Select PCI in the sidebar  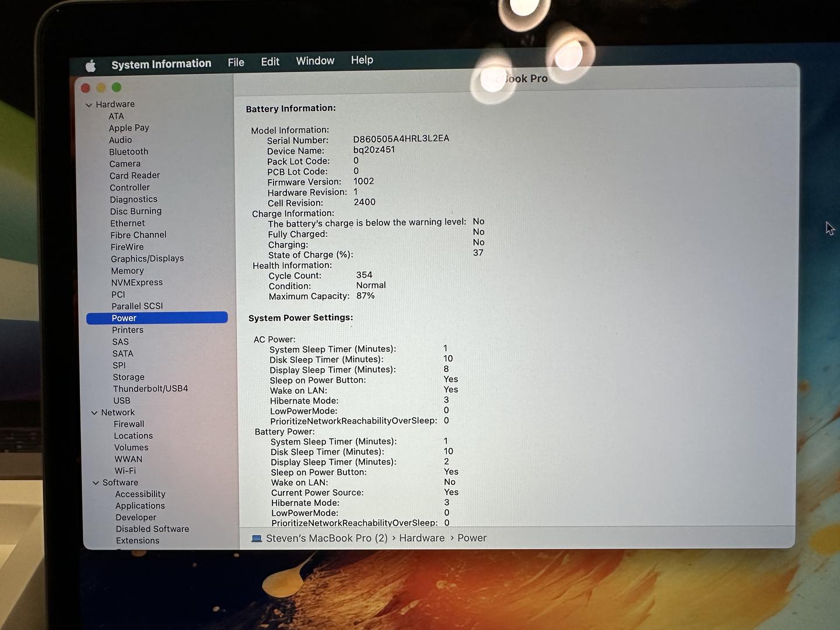(x=118, y=295)
